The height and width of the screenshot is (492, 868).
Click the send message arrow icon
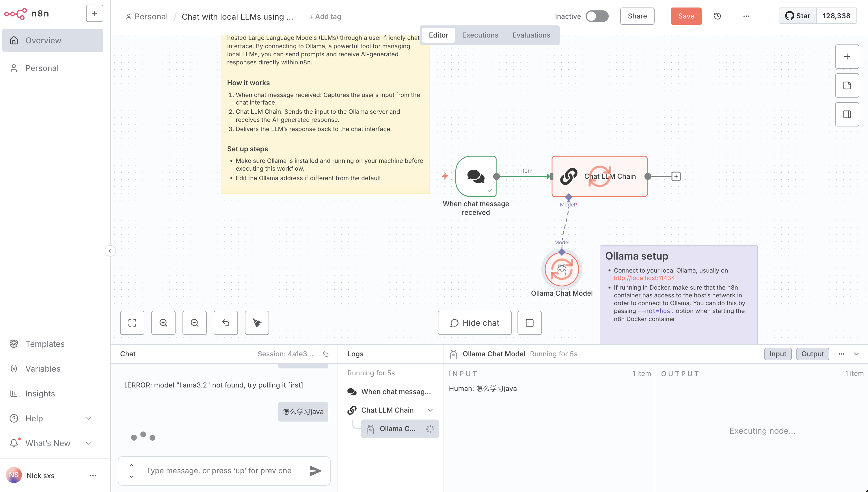click(316, 470)
